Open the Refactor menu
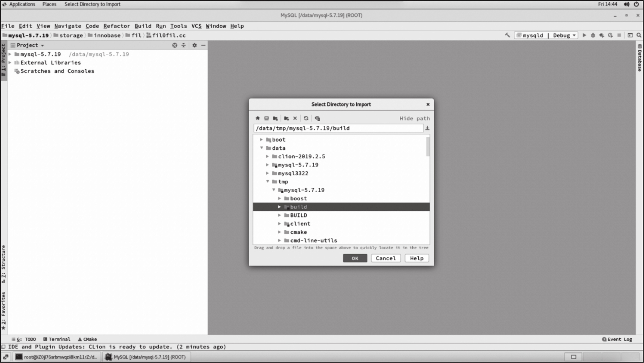This screenshot has height=363, width=644. coord(116,26)
